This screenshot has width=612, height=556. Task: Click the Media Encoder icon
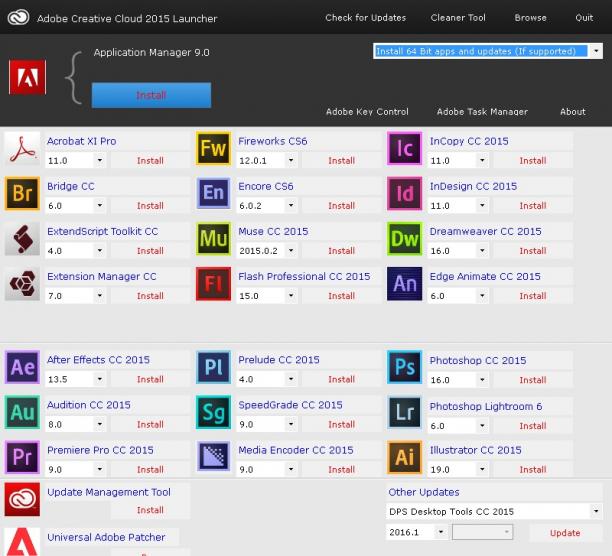click(213, 456)
